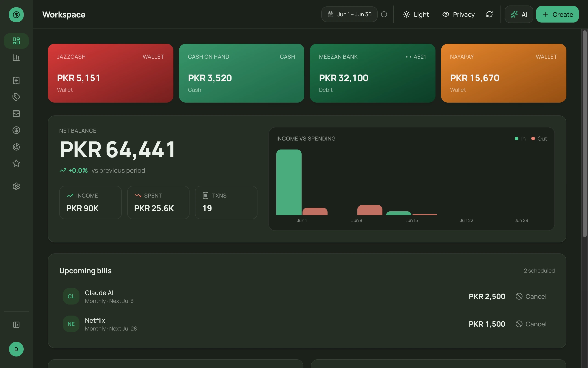Click the PKR 64,441 net balance
The image size is (588, 368).
(117, 149)
